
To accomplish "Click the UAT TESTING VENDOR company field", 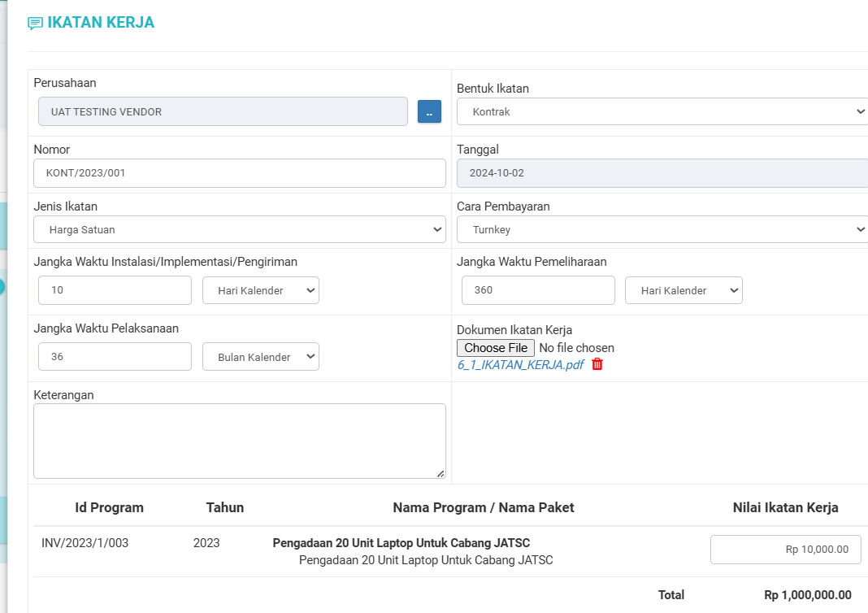I will point(223,112).
